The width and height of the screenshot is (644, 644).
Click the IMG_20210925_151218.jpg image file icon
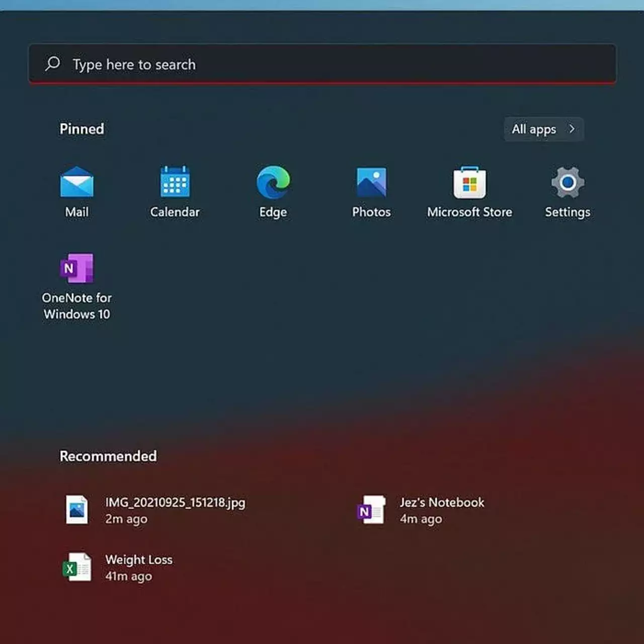coord(77,510)
